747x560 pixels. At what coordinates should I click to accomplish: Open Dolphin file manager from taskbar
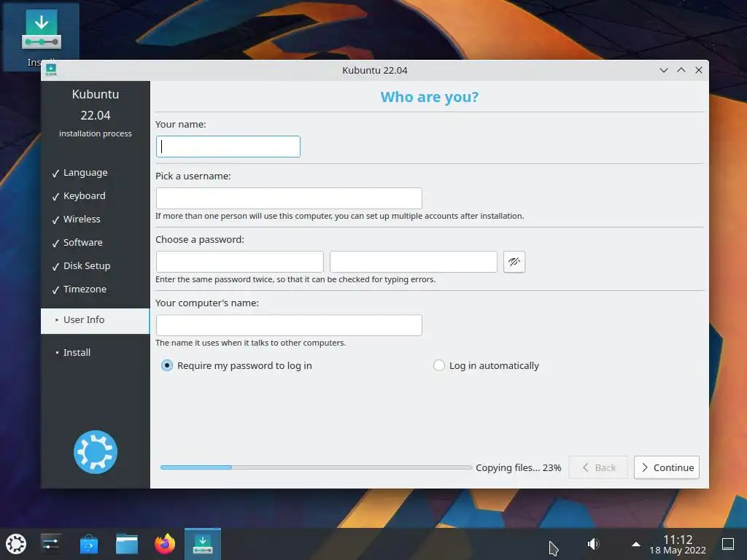tap(127, 544)
